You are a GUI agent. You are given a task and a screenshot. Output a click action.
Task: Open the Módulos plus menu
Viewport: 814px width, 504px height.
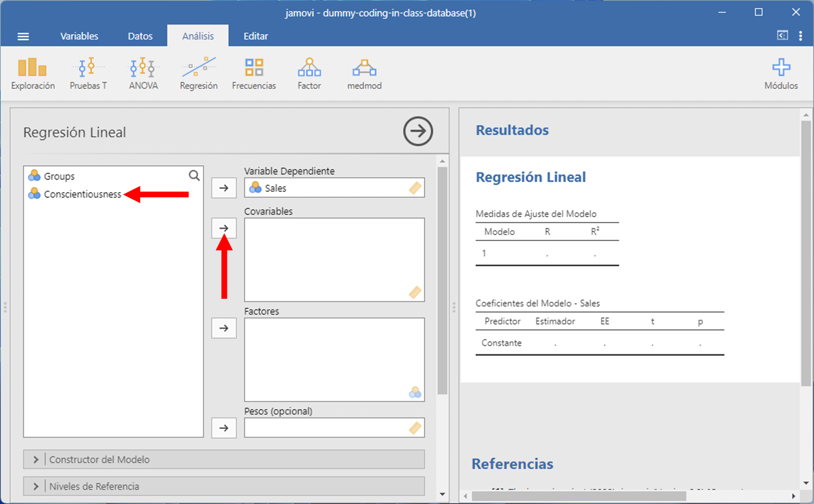(781, 73)
